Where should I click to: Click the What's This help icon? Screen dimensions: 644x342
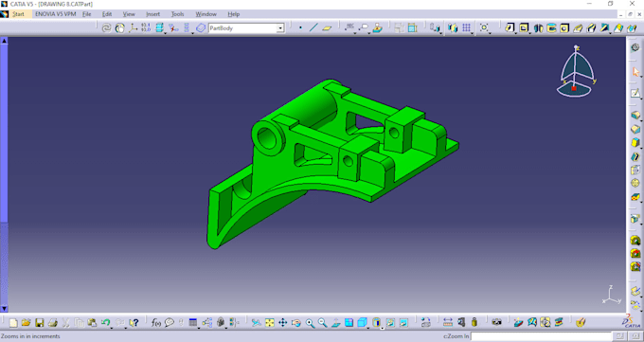(x=134, y=323)
